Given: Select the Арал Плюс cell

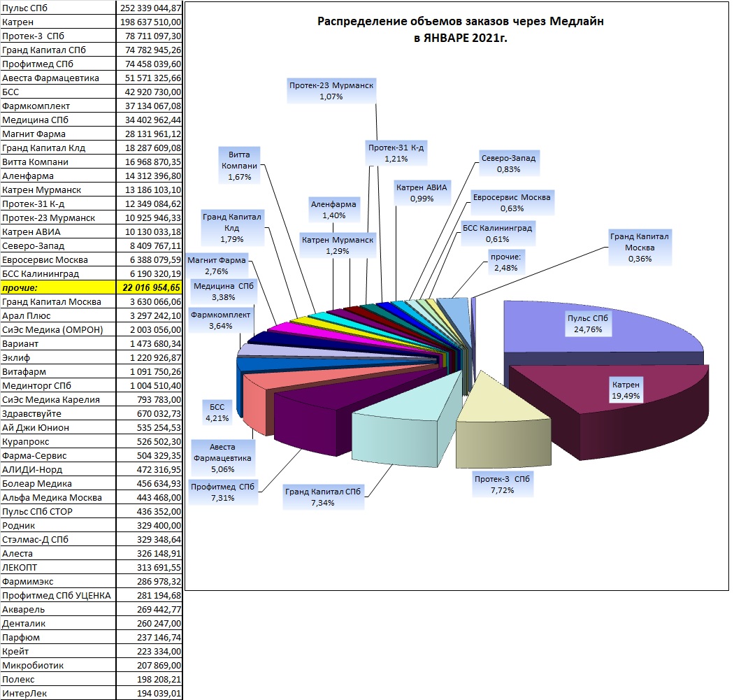Looking at the screenshot, I should [58, 316].
